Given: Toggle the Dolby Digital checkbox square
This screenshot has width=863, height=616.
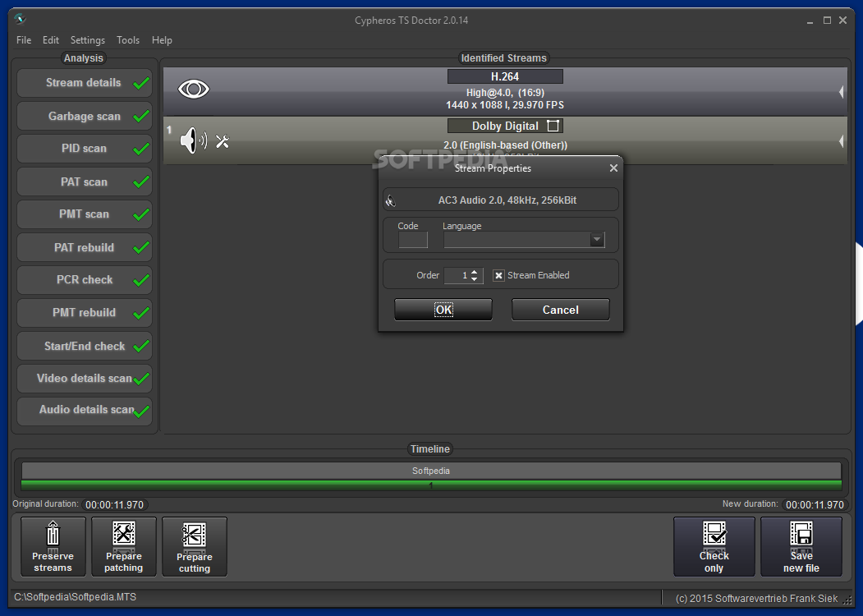Looking at the screenshot, I should tap(553, 126).
